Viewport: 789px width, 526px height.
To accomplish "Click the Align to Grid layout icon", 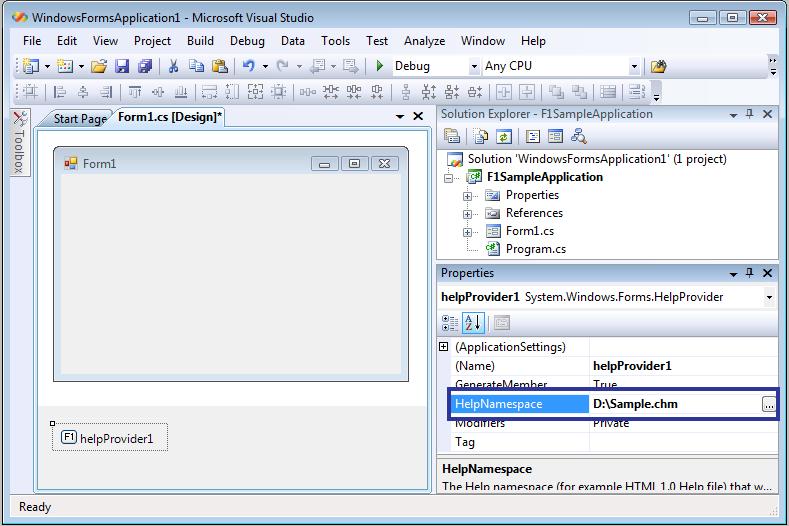I will (30, 92).
